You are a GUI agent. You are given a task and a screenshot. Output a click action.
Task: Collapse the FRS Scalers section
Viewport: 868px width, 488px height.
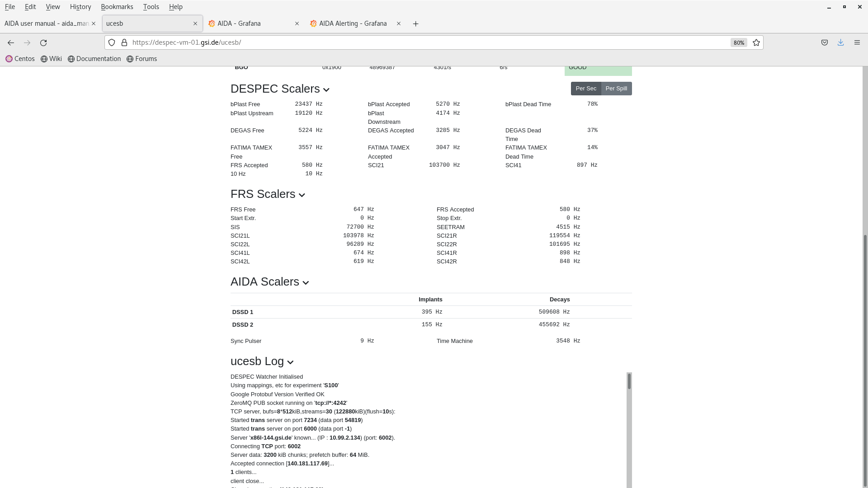[x=302, y=195]
